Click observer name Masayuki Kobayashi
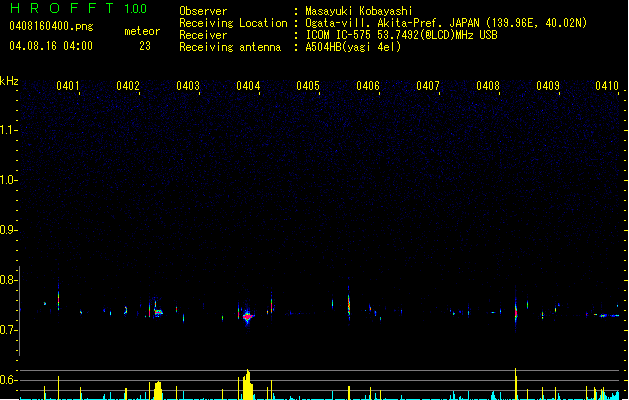This screenshot has height=400, width=629. (359, 11)
